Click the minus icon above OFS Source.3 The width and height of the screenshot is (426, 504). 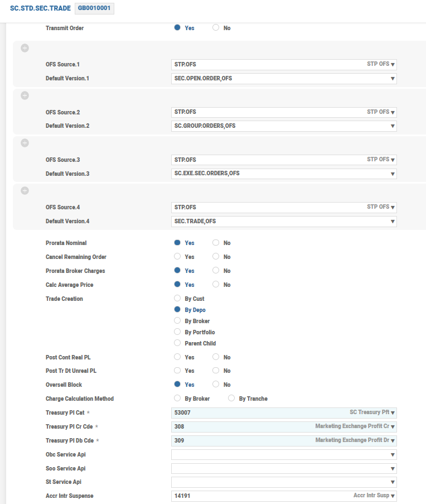coord(25,143)
